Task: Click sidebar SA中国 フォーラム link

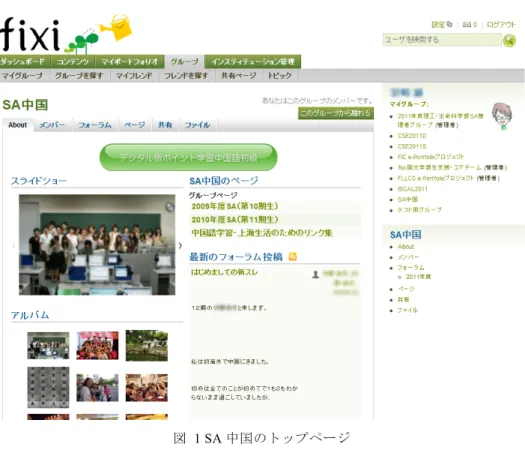Action: tap(410, 268)
